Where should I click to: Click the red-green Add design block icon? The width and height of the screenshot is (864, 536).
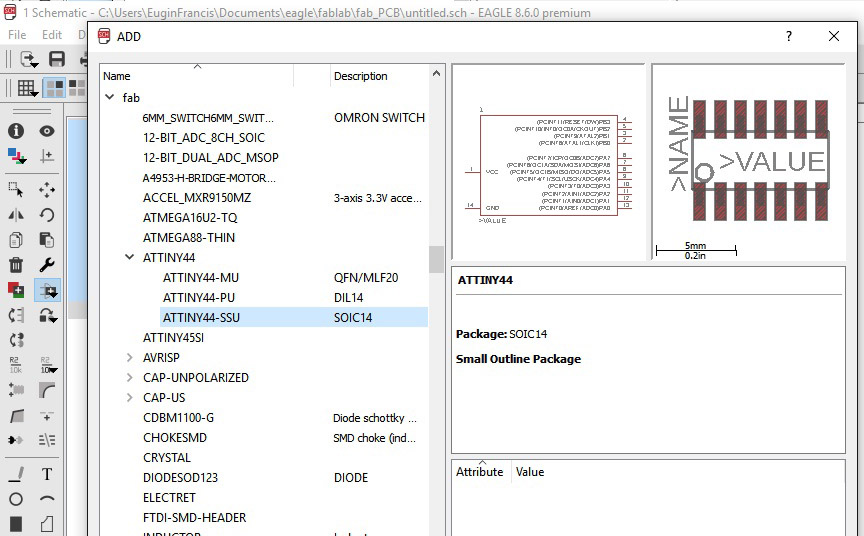pos(16,290)
